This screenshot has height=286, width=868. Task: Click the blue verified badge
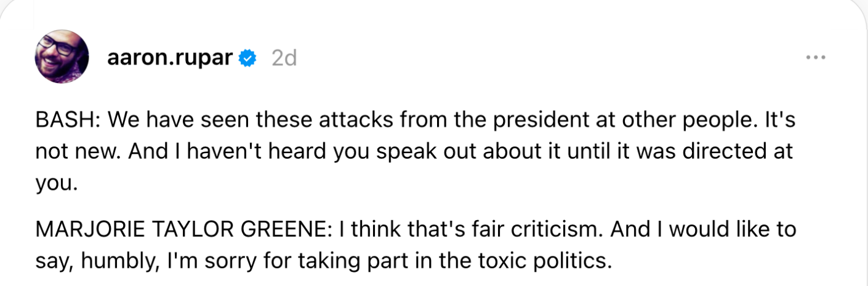coord(247,58)
